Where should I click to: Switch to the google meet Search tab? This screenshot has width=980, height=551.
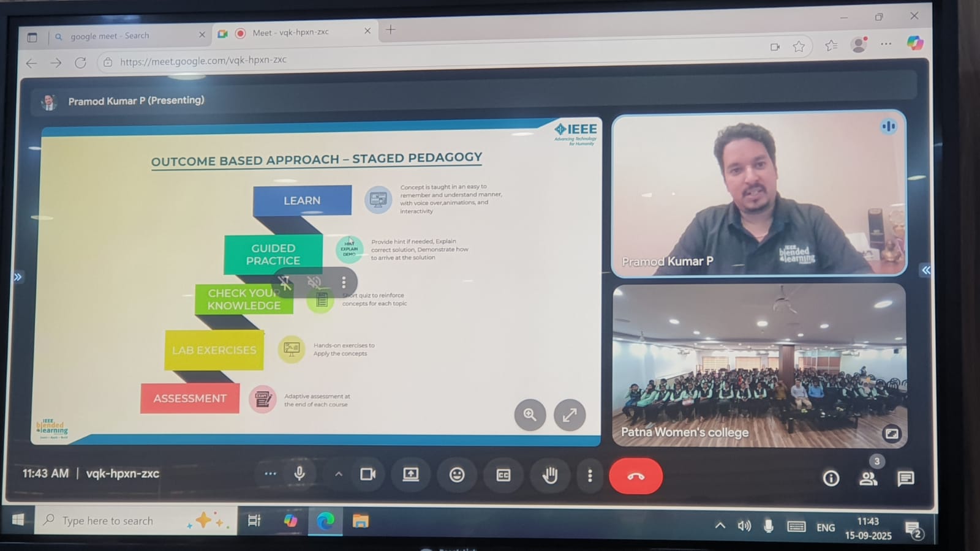[x=110, y=36]
